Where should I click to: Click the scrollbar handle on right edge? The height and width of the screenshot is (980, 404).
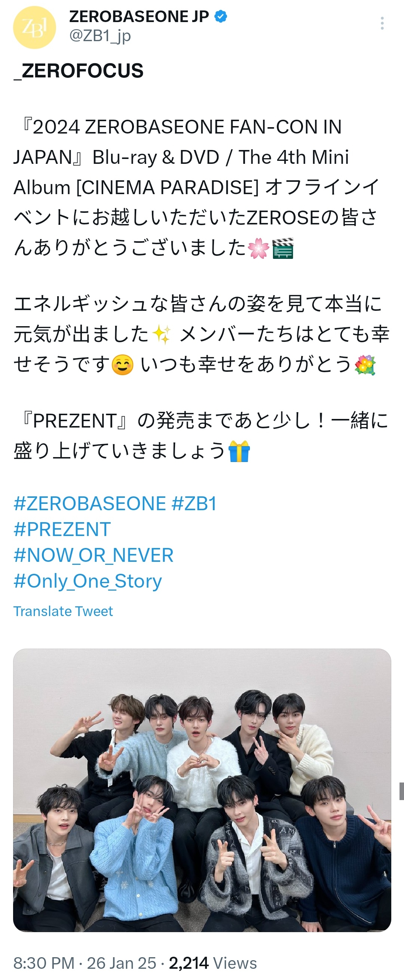(x=401, y=791)
